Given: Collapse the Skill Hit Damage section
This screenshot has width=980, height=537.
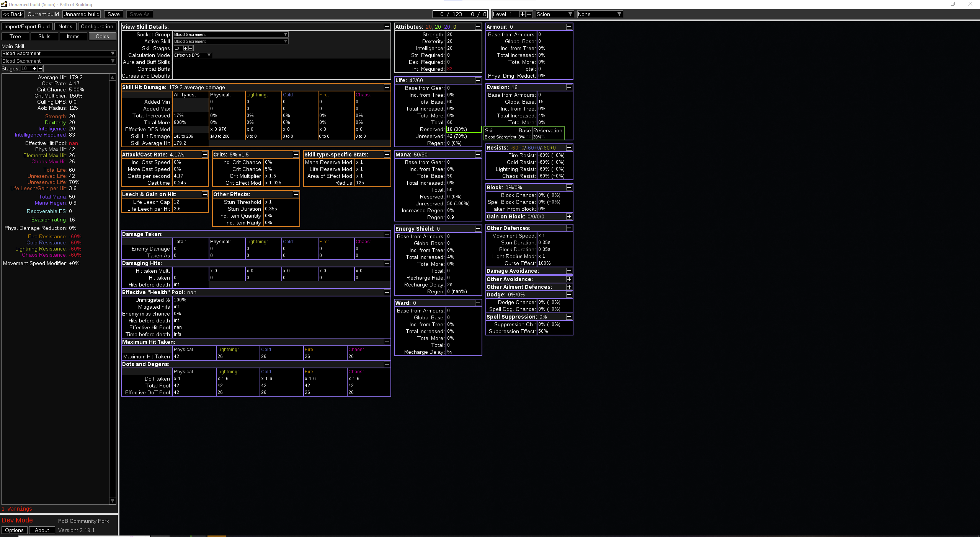Looking at the screenshot, I should pos(387,87).
